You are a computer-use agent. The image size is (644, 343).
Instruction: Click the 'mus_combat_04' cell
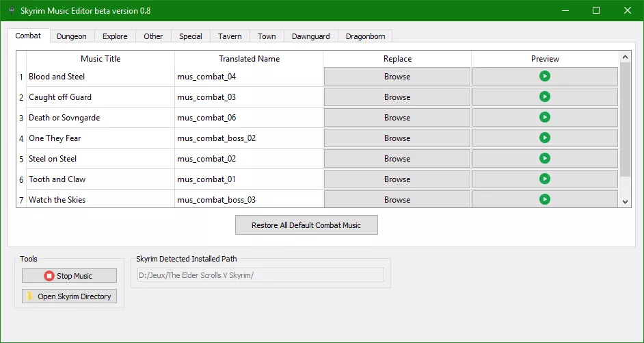(249, 77)
